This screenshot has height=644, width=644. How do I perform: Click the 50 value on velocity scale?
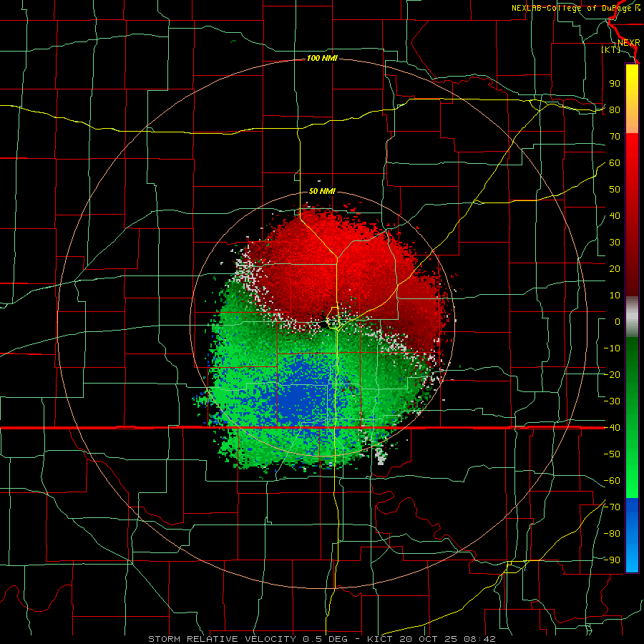[615, 190]
